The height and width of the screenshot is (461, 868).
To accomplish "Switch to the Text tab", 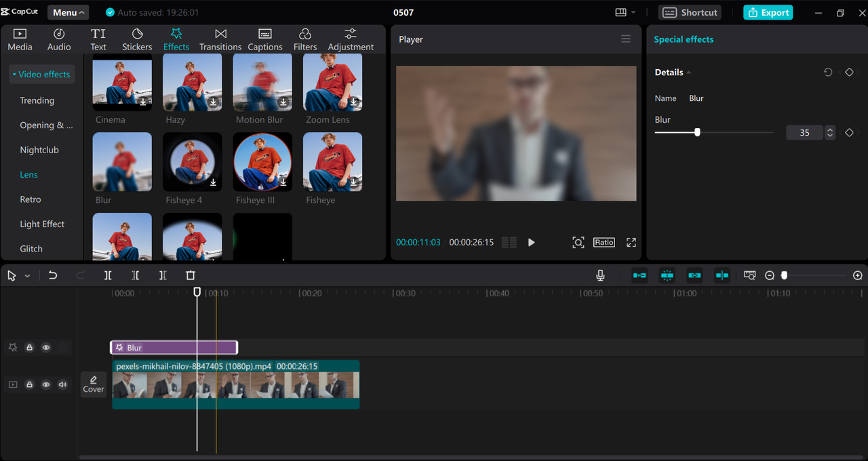I will [x=98, y=40].
